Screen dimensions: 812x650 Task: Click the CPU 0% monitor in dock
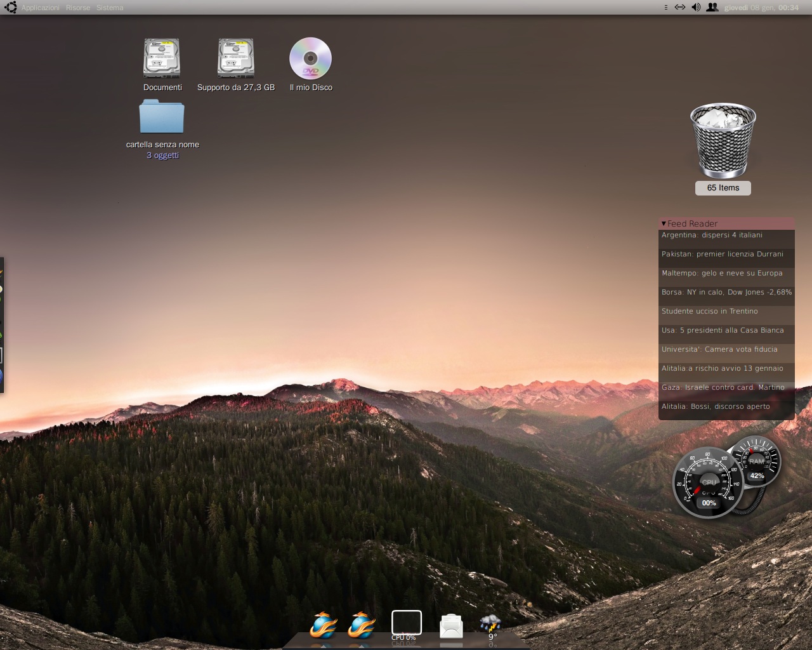click(406, 625)
